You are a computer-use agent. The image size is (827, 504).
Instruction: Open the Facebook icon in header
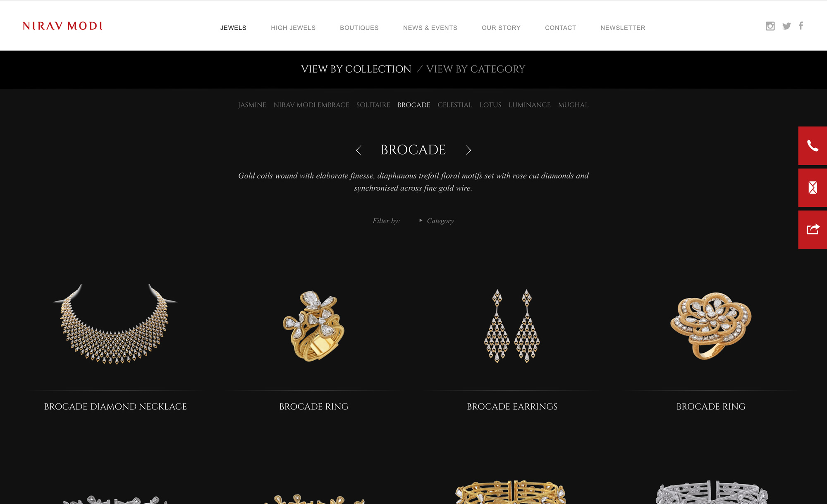click(801, 26)
